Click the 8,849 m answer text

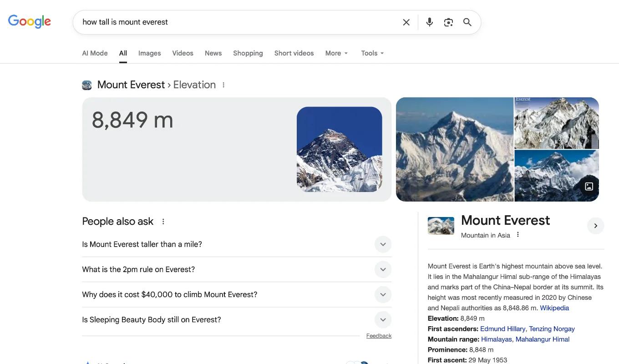[x=132, y=120]
